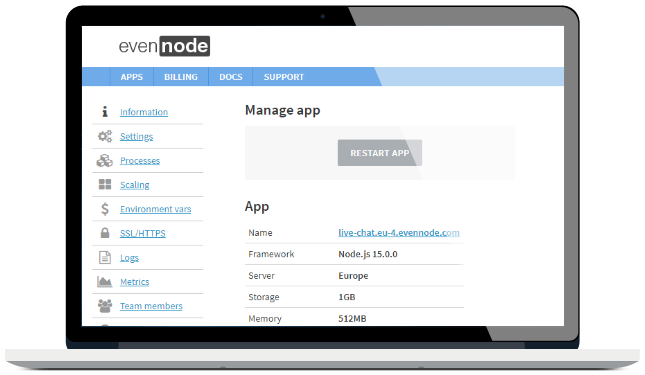Click the 'Name' row label
Image resolution: width=645 pixels, height=375 pixels.
point(260,233)
